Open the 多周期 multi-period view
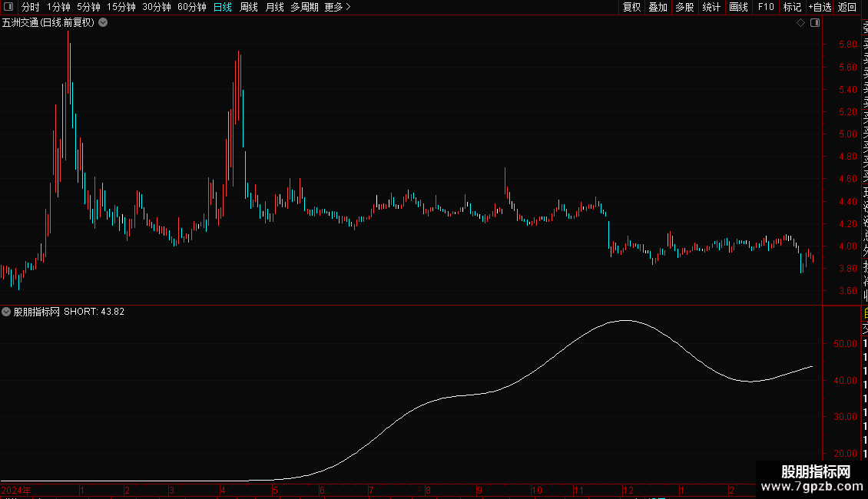The image size is (868, 499). coord(304,7)
